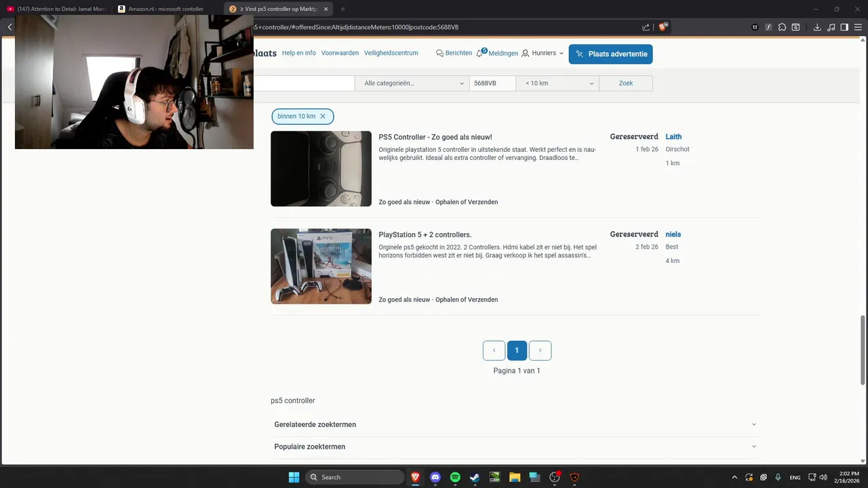
Task: Click the Hunriers user profile icon
Action: [x=526, y=53]
